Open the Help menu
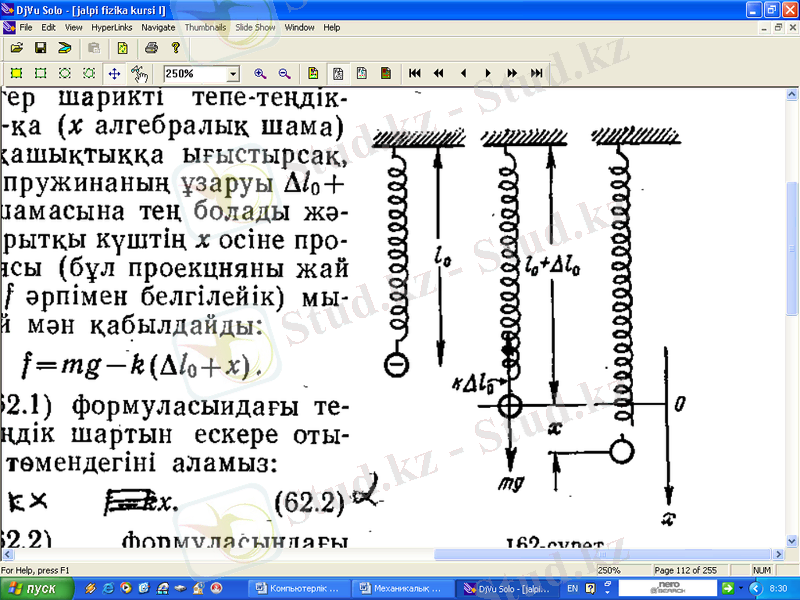 pyautogui.click(x=332, y=28)
